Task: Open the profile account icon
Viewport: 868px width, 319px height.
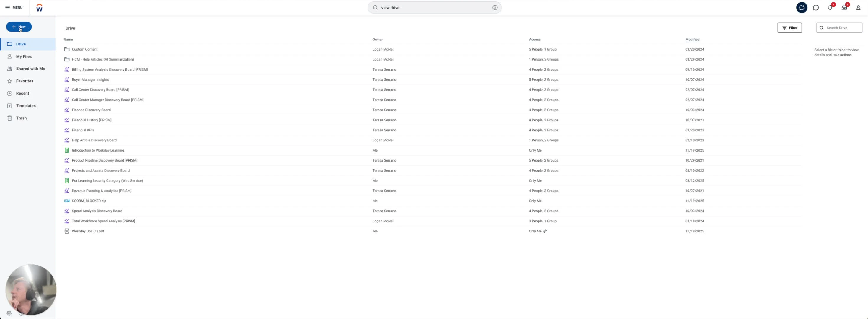Action: [859, 7]
